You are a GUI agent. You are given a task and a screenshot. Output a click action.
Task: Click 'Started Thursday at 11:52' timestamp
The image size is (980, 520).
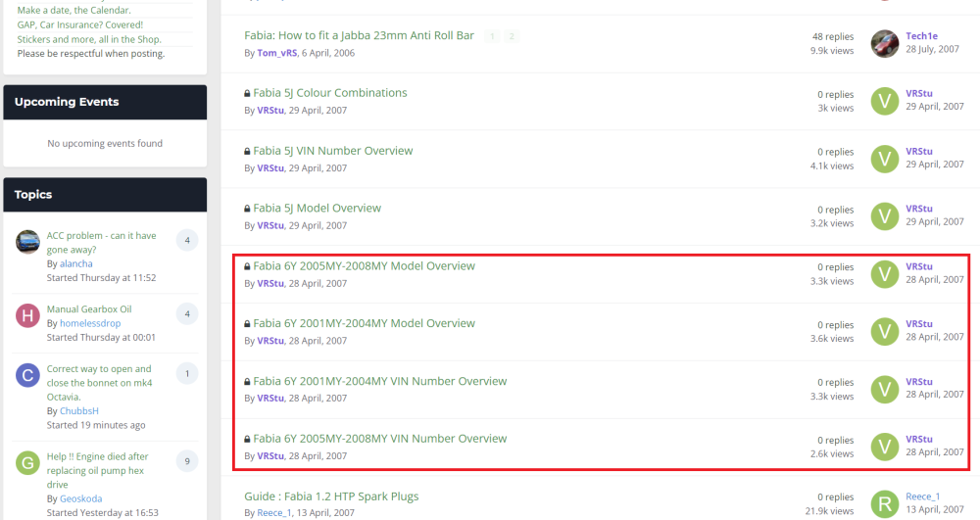tap(101, 278)
